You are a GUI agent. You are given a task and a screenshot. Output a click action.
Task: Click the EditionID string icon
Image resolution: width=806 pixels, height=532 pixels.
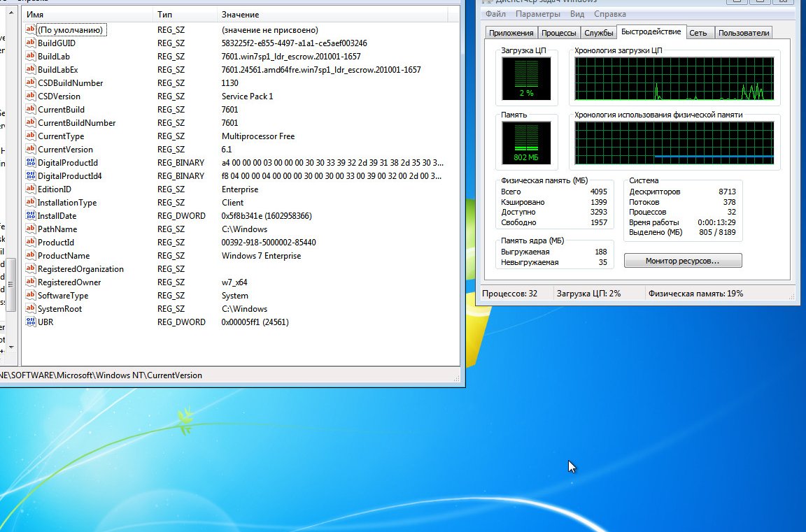point(30,189)
